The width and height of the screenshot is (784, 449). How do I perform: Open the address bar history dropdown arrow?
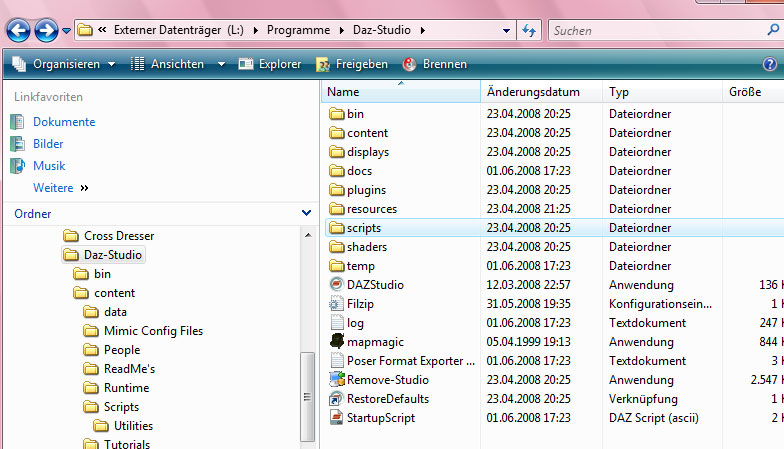click(506, 31)
